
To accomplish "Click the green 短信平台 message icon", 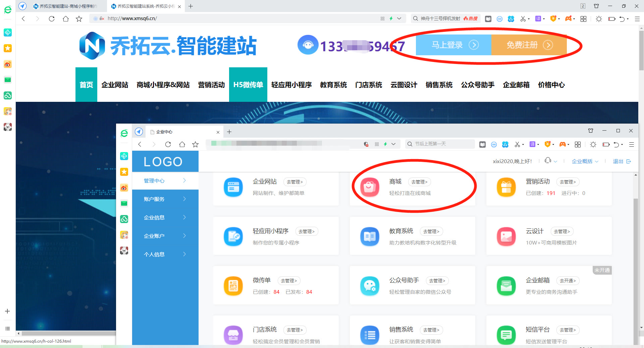I will tap(506, 335).
